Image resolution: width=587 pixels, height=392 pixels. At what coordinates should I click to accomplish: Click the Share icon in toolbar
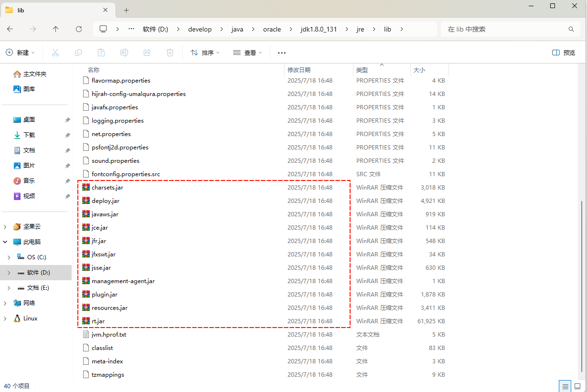147,53
